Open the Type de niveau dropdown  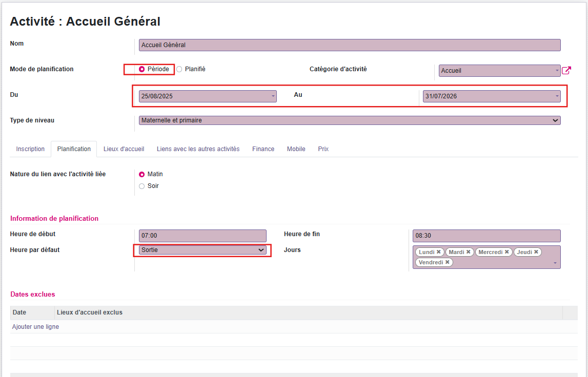pos(350,120)
